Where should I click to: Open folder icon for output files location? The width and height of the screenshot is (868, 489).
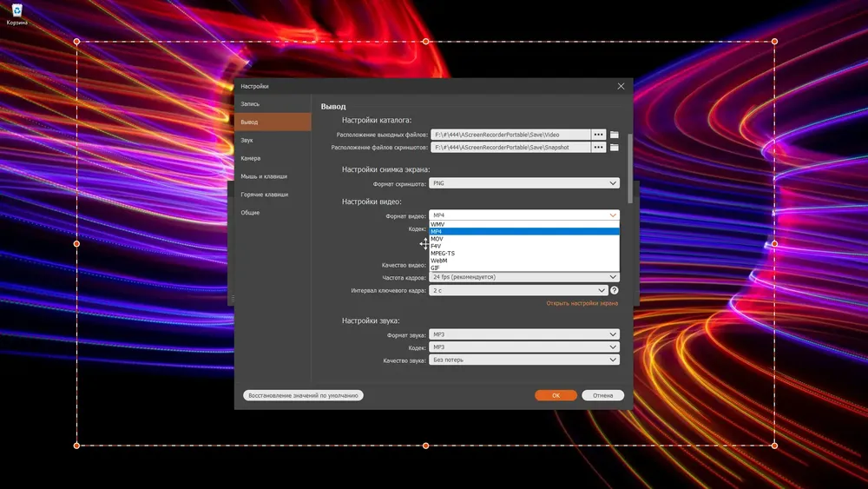click(614, 135)
